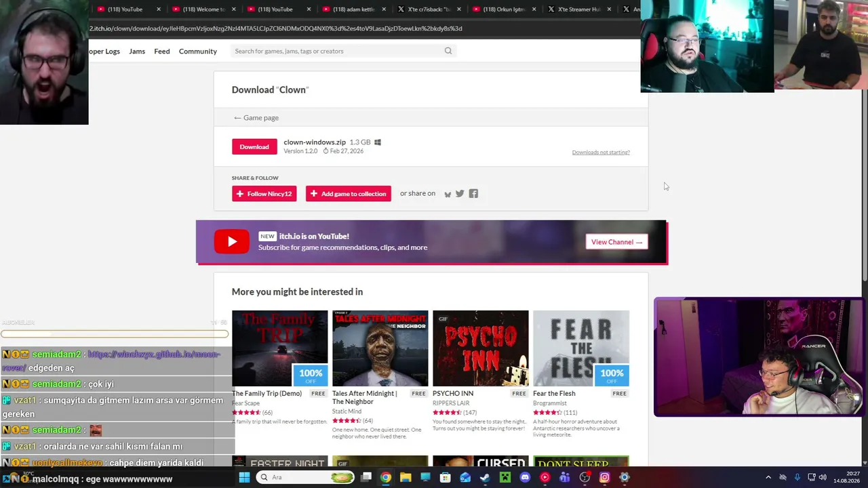This screenshot has width=868, height=488.
Task: Open YouTube Music from the taskbar
Action: point(545,477)
